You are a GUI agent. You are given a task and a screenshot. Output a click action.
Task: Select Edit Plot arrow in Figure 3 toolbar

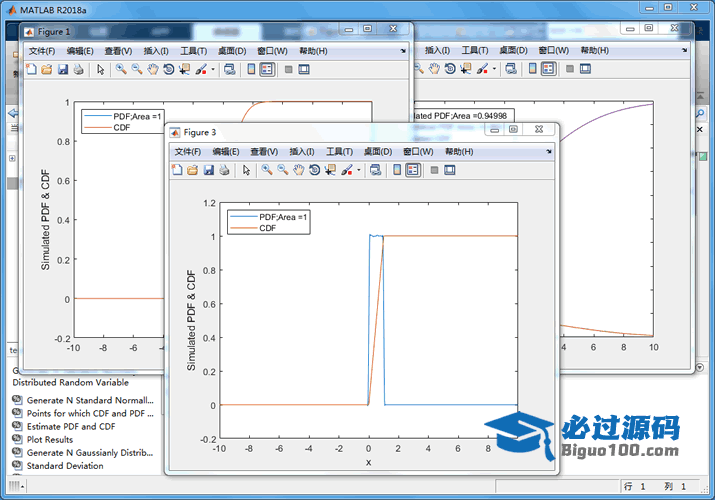tap(246, 170)
